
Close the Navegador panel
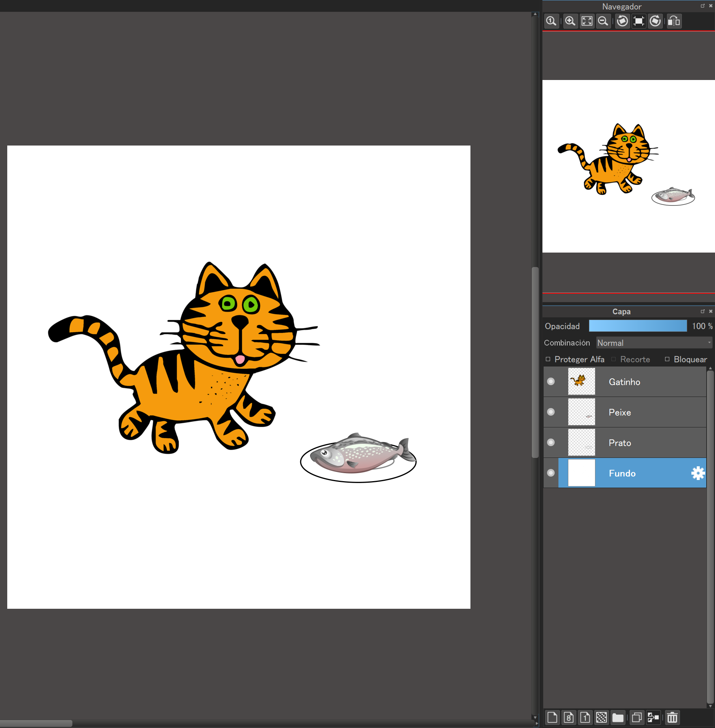(x=710, y=6)
